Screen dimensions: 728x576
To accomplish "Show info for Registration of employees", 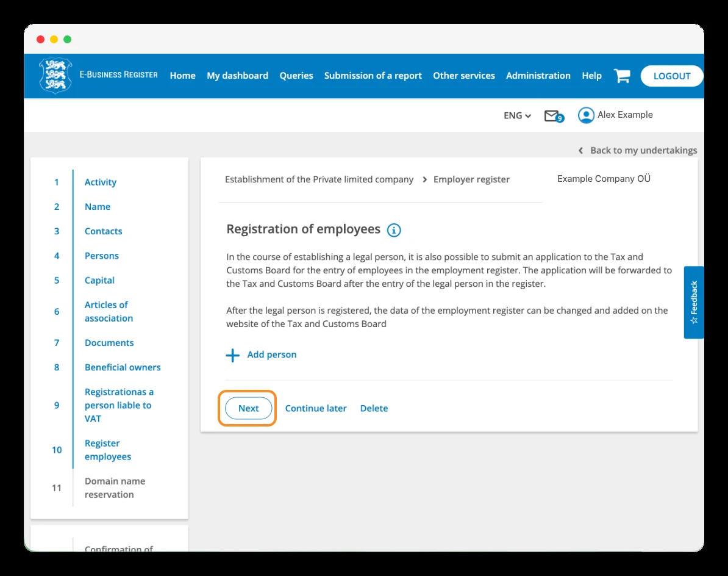I will pyautogui.click(x=394, y=230).
